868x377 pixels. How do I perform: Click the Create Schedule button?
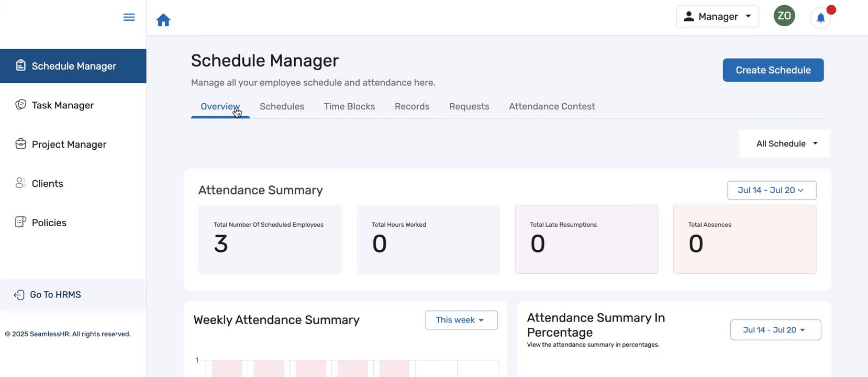click(773, 70)
